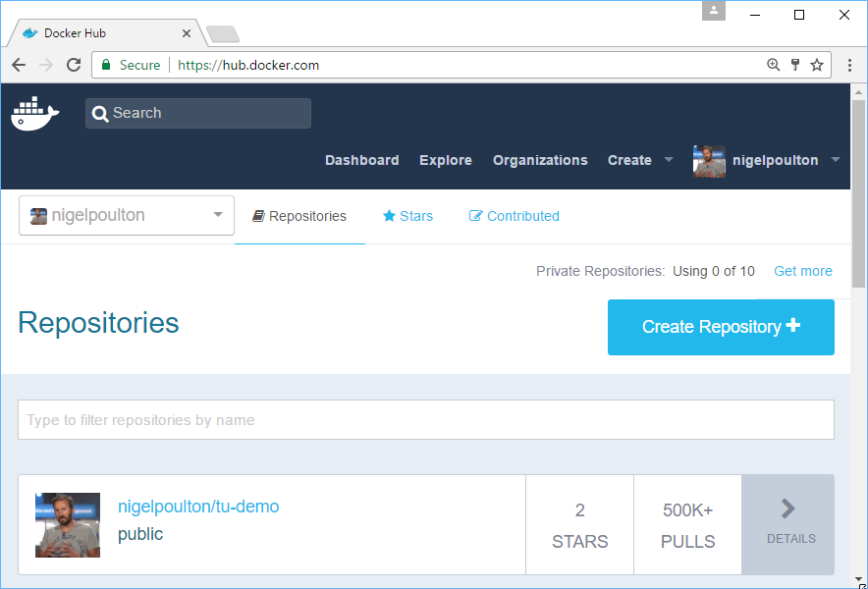This screenshot has height=589, width=868.
Task: Click the zoom magnifier icon in address bar
Action: [774, 65]
